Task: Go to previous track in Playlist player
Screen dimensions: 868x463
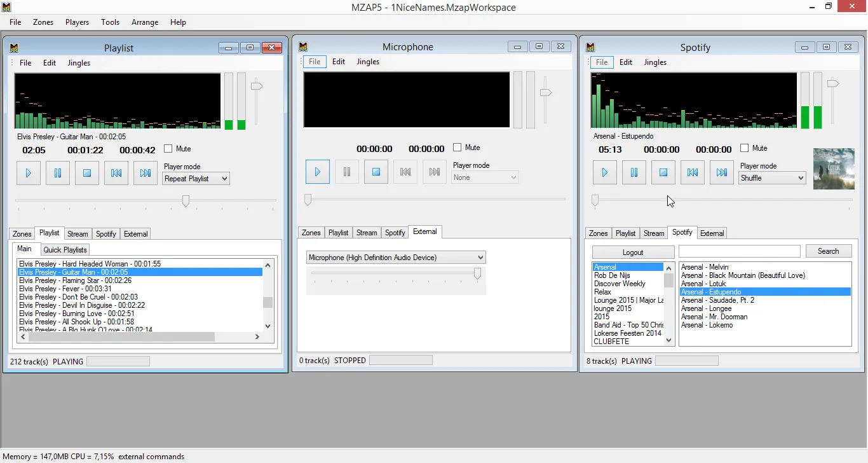Action: [116, 173]
